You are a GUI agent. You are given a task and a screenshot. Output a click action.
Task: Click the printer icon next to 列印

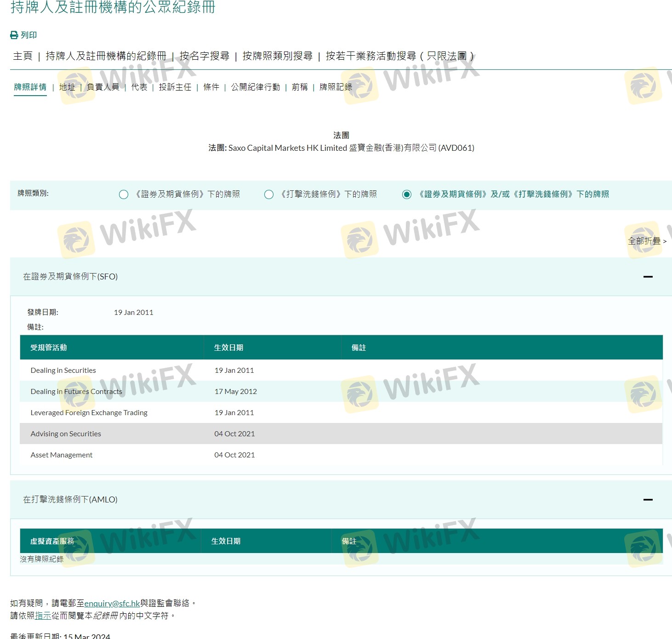14,35
